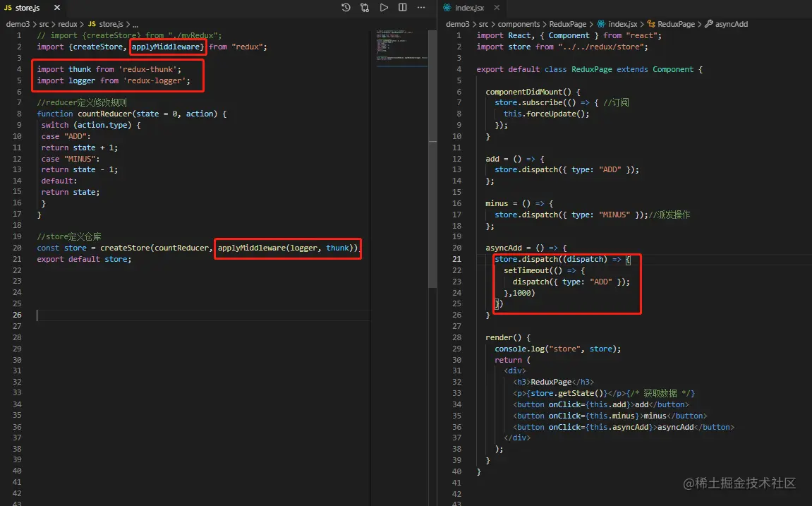Click the onClick={this.minus} button line
This screenshot has width=812, height=506.
pyautogui.click(x=610, y=416)
